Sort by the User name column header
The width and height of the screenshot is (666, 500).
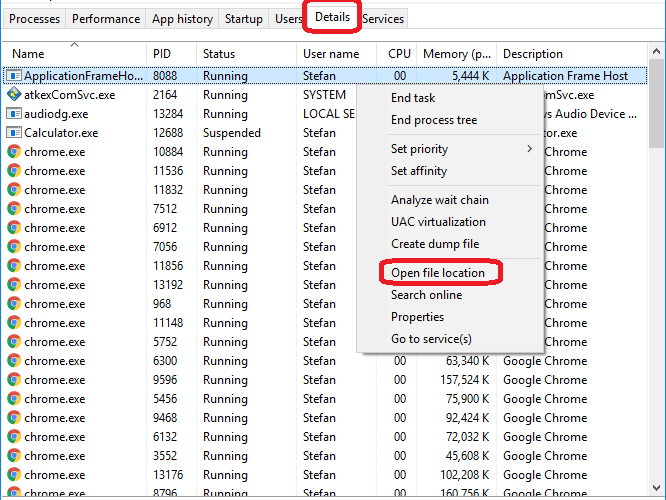[336, 54]
